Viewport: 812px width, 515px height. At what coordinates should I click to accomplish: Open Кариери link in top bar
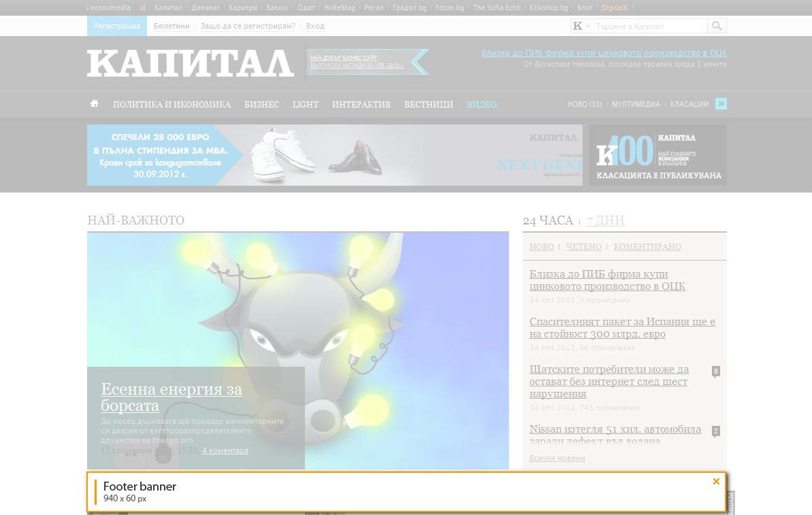[x=243, y=7]
